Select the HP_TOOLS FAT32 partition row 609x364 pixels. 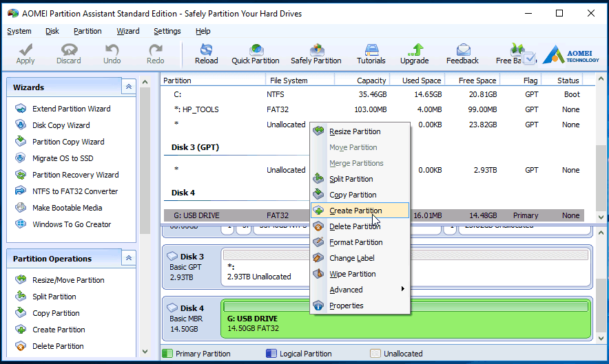374,109
